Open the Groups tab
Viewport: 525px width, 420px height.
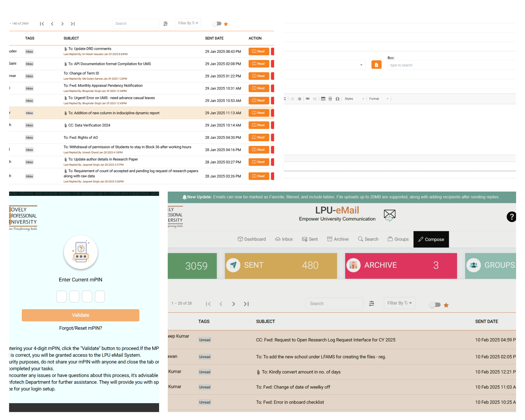398,239
